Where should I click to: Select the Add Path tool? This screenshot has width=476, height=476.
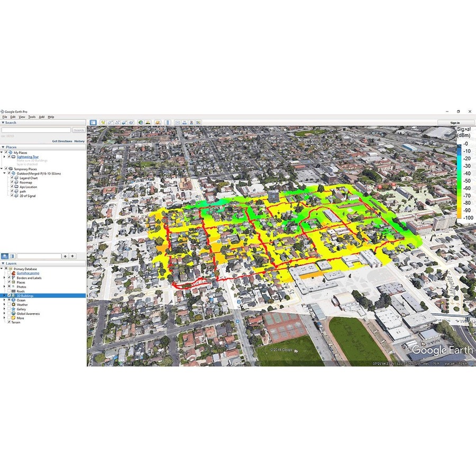point(117,122)
